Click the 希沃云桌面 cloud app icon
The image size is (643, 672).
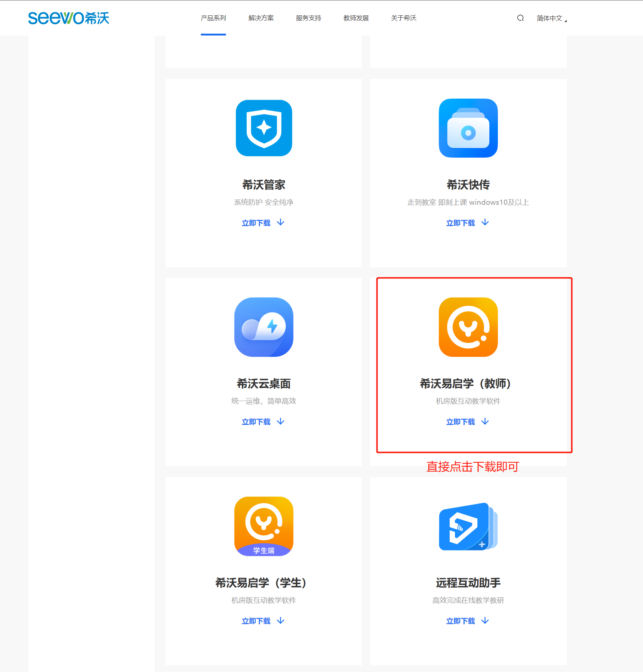tap(264, 327)
